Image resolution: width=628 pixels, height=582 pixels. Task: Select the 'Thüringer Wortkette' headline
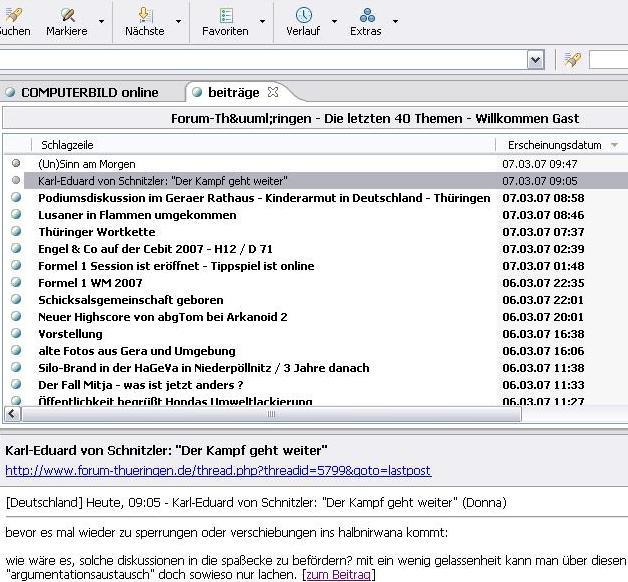pos(97,232)
